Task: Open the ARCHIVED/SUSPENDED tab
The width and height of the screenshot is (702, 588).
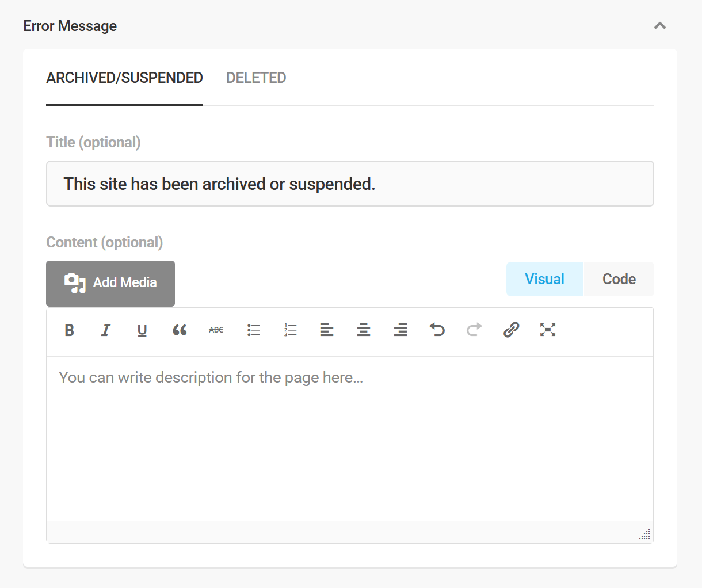Action: (x=124, y=77)
